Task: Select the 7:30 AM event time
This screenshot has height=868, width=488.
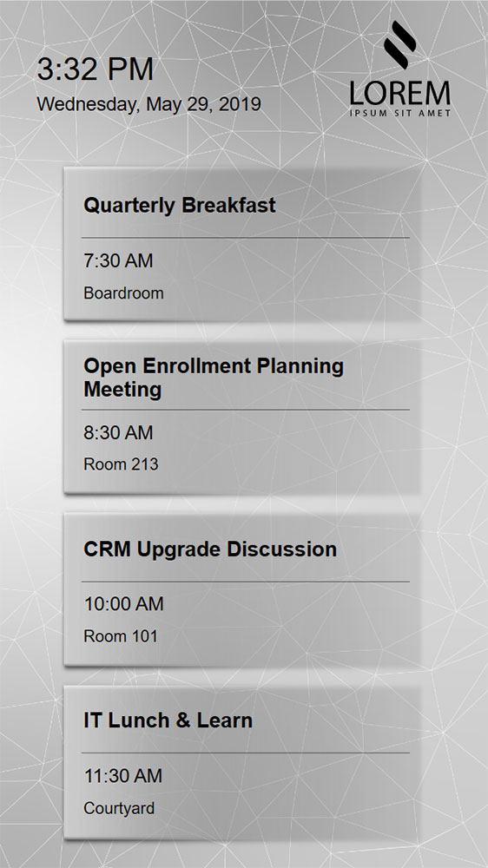Action: [118, 260]
